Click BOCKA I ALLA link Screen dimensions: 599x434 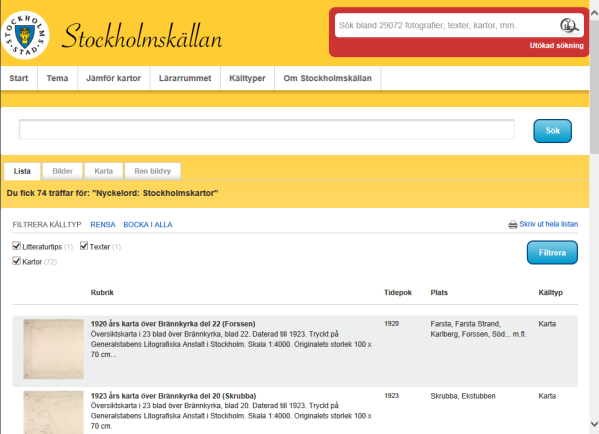point(148,225)
